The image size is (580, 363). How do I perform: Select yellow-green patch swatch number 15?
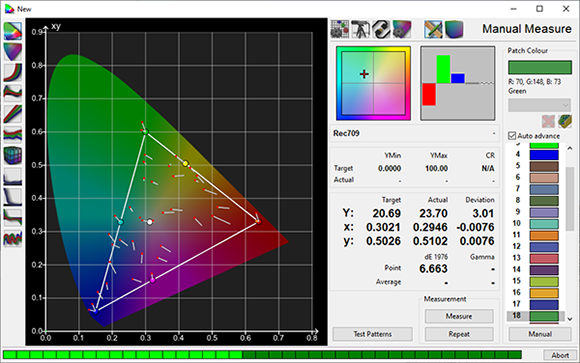tap(544, 281)
